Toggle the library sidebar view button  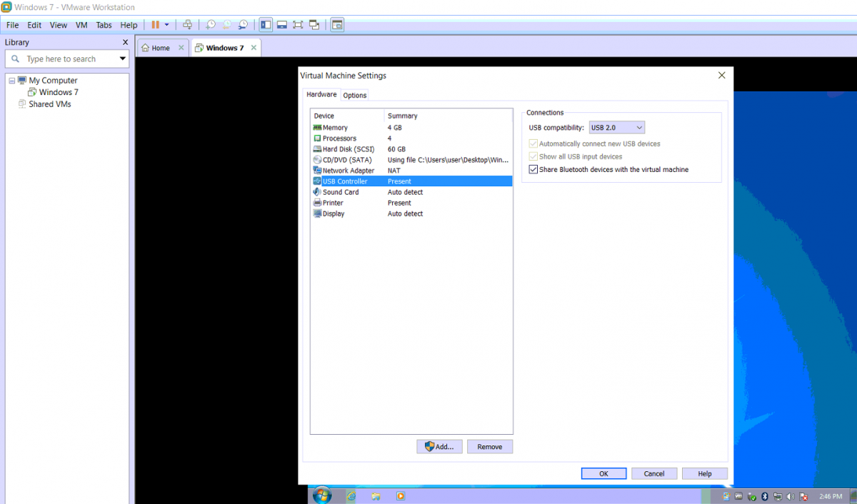[266, 25]
